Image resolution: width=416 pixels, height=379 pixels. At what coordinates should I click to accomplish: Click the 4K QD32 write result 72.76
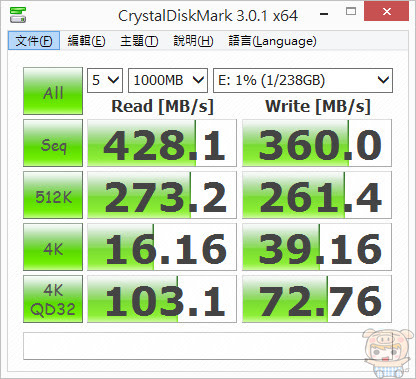point(317,299)
